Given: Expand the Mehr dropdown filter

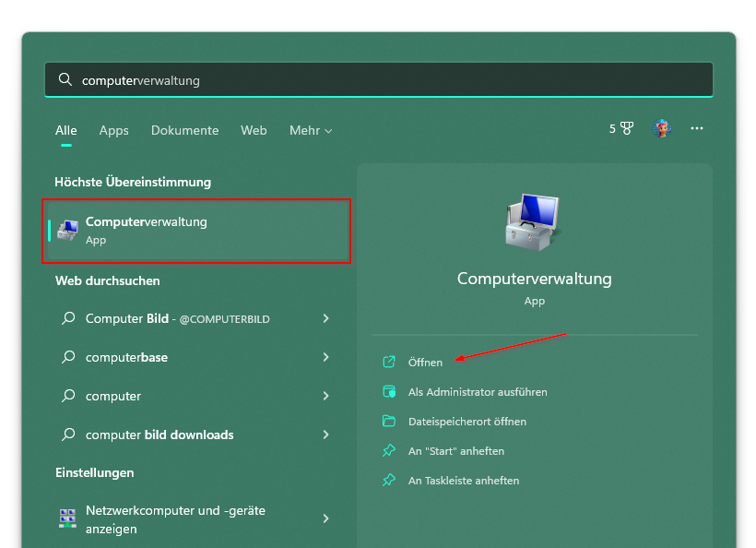Looking at the screenshot, I should pyautogui.click(x=311, y=130).
